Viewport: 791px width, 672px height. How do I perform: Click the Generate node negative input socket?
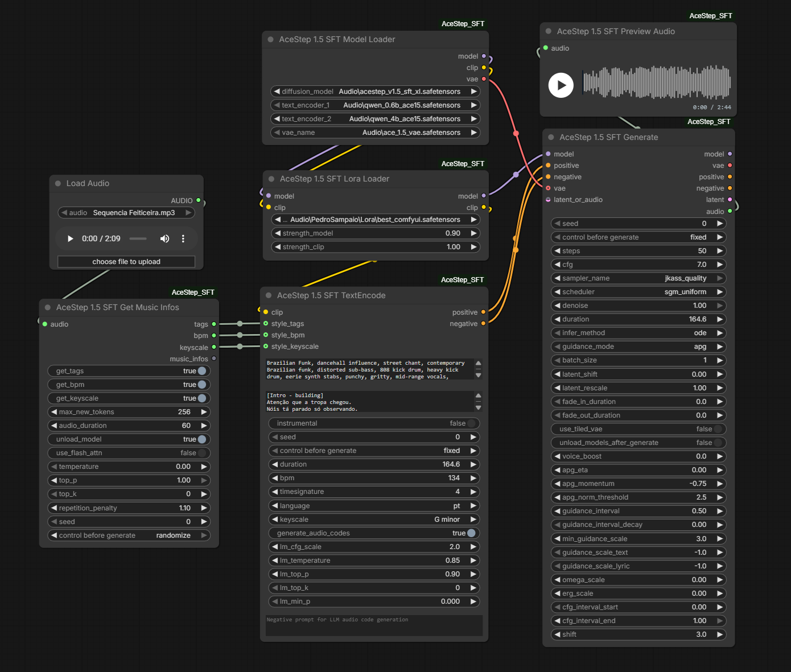(x=548, y=177)
